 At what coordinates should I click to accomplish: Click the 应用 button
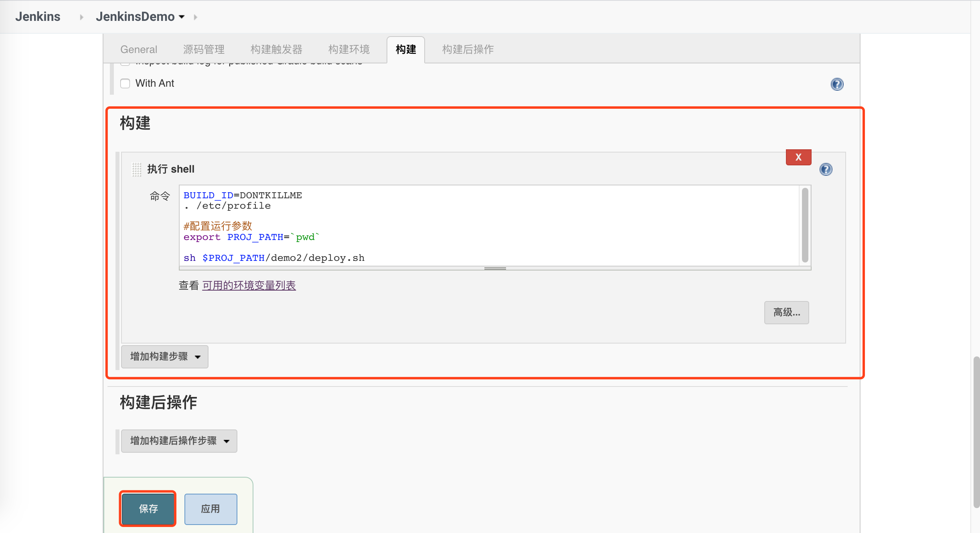click(211, 509)
